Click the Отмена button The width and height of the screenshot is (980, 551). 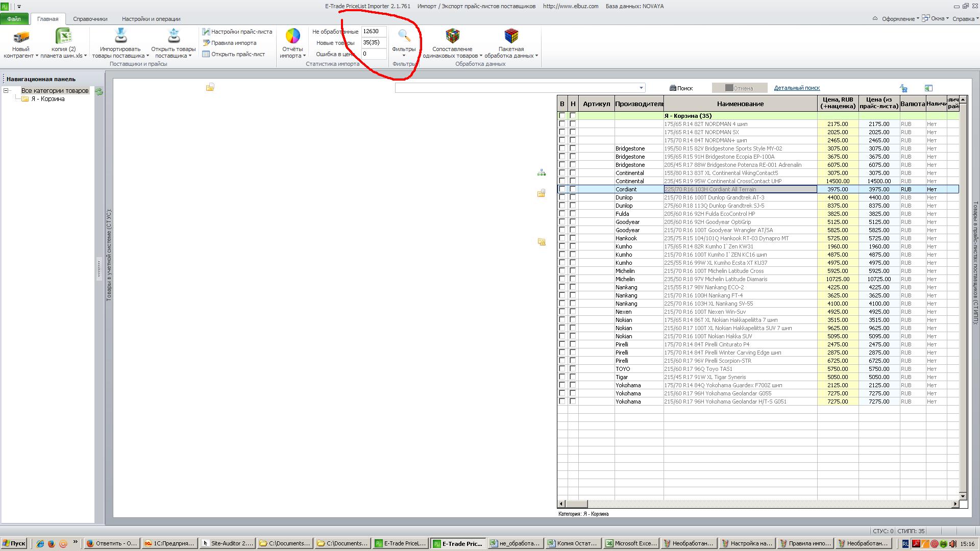tap(740, 88)
